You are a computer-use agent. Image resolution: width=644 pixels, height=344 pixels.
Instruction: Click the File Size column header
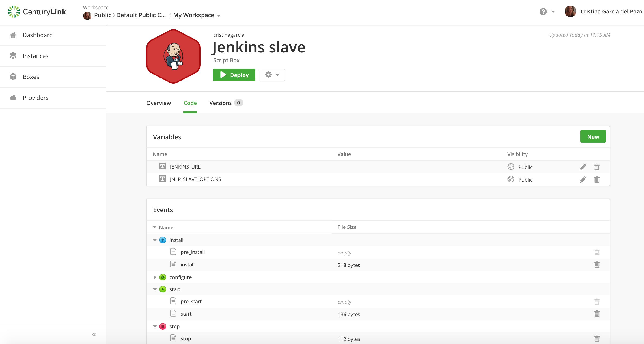(x=347, y=227)
